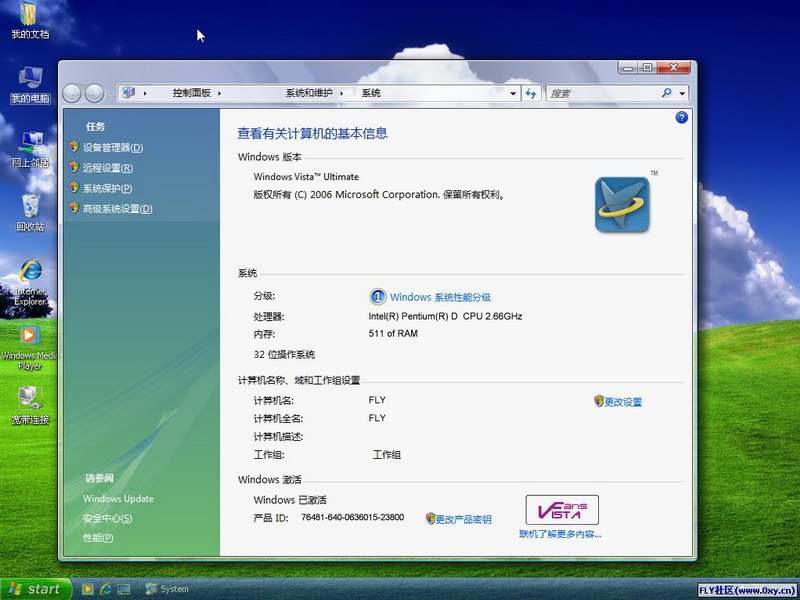Screen dimensions: 800x600
Task: Click the 511 of RAM value
Action: [x=393, y=333]
